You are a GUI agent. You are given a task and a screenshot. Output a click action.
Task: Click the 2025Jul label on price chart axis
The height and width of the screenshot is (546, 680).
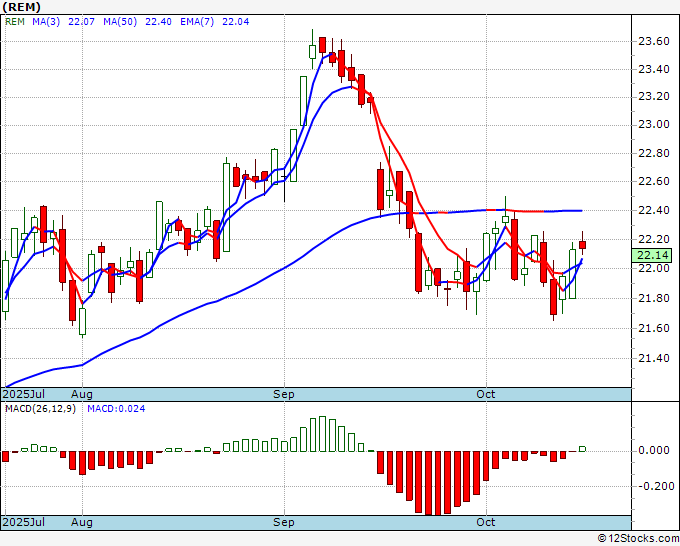[x=23, y=394]
